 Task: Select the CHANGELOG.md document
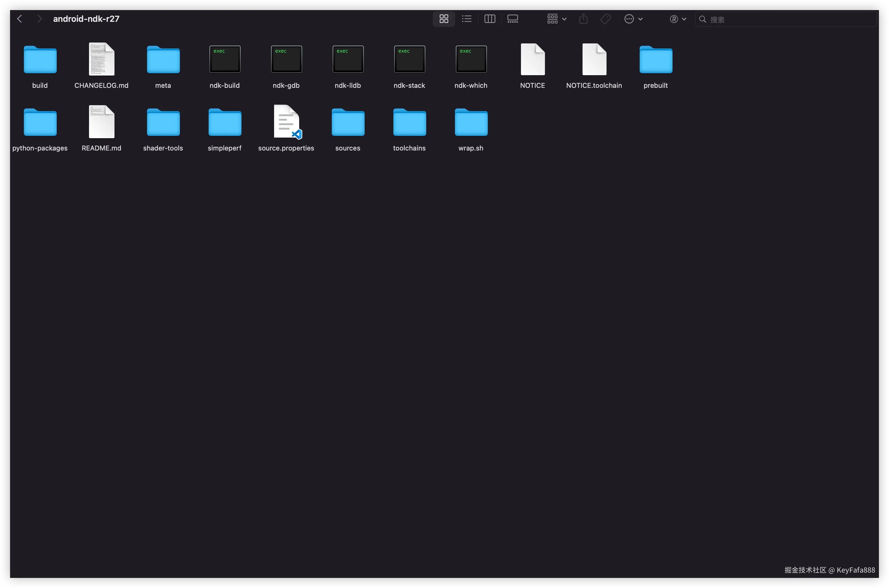(x=101, y=59)
